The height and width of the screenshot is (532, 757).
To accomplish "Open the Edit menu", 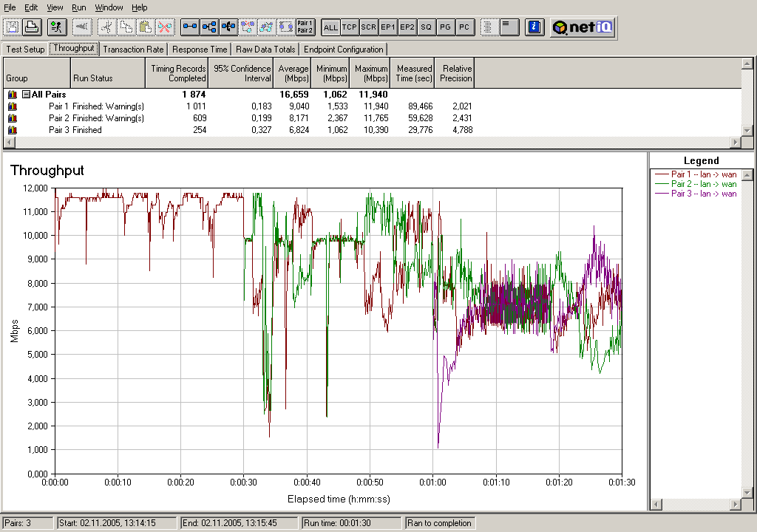I will (x=31, y=7).
